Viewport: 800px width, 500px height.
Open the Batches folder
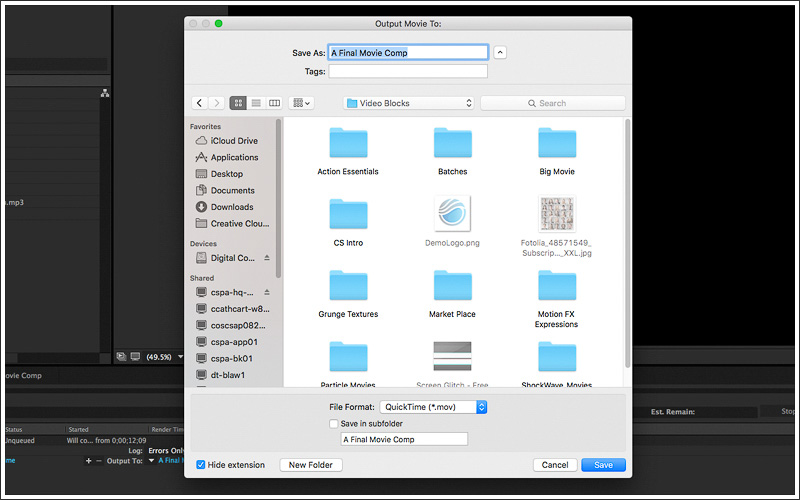point(453,143)
